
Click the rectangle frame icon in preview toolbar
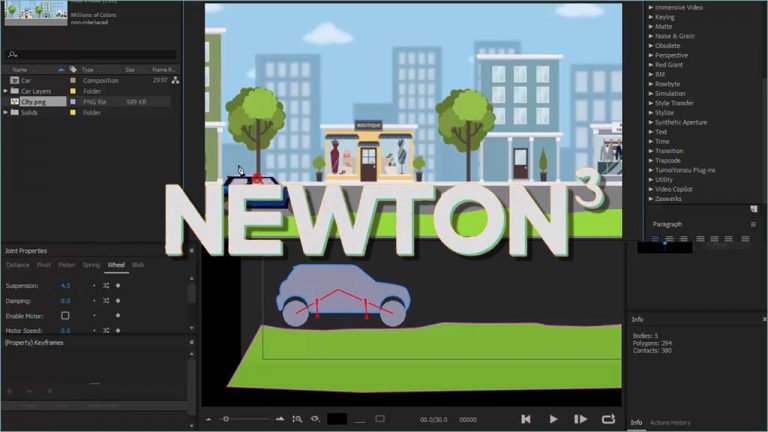pos(380,419)
